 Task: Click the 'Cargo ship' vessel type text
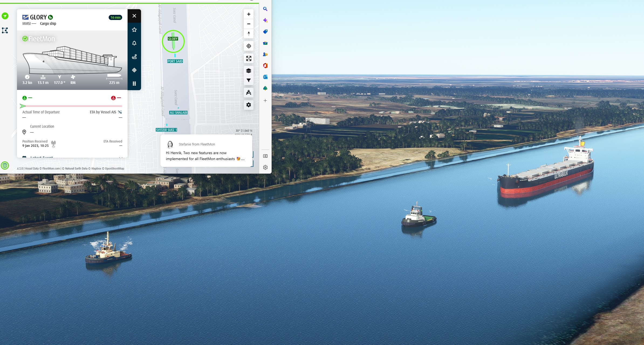(x=48, y=23)
